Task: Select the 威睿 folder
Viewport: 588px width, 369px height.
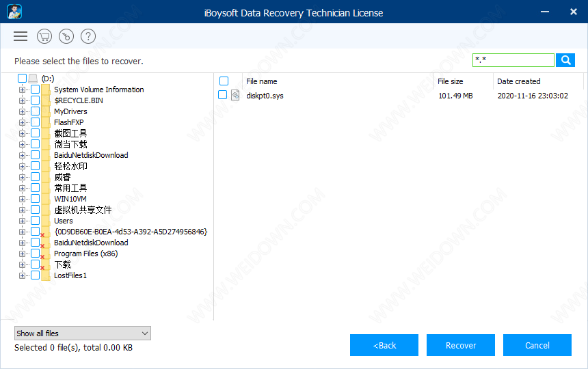Action: 62,177
